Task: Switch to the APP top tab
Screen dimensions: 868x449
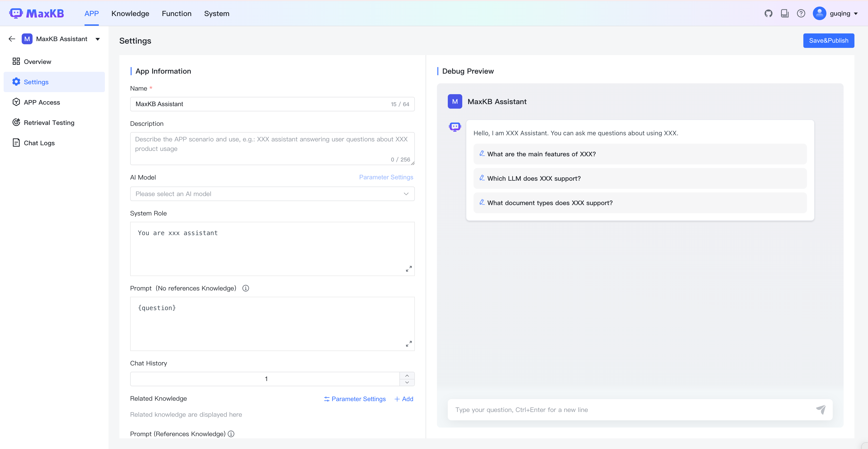Action: (x=92, y=14)
